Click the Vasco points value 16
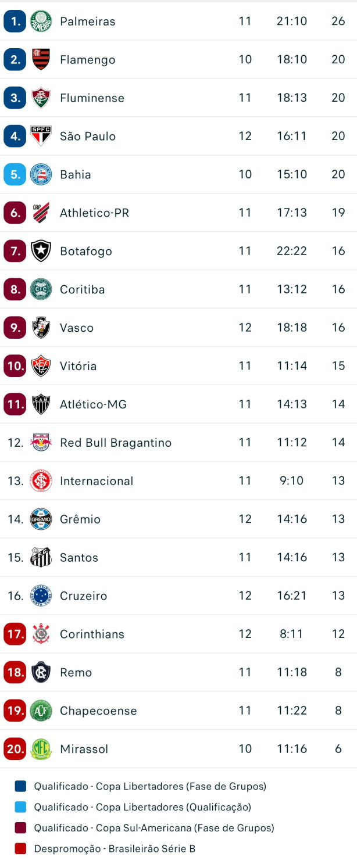The width and height of the screenshot is (357, 868). 338,328
